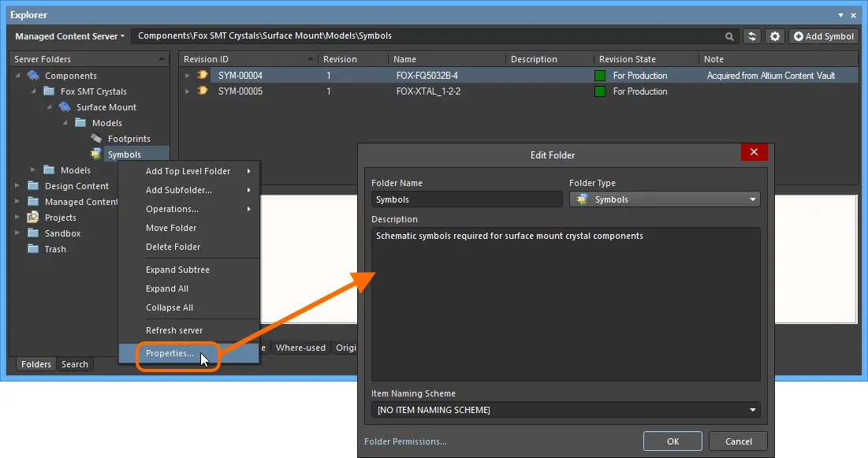This screenshot has height=458, width=868.
Task: Expand the SYM-00004 row
Action: tap(187, 76)
